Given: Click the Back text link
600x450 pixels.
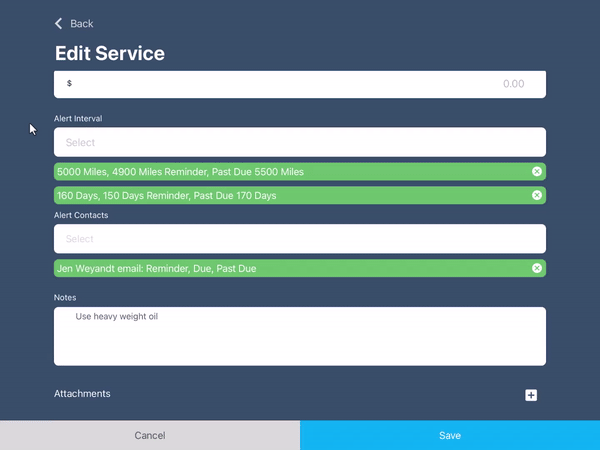Looking at the screenshot, I should [82, 23].
